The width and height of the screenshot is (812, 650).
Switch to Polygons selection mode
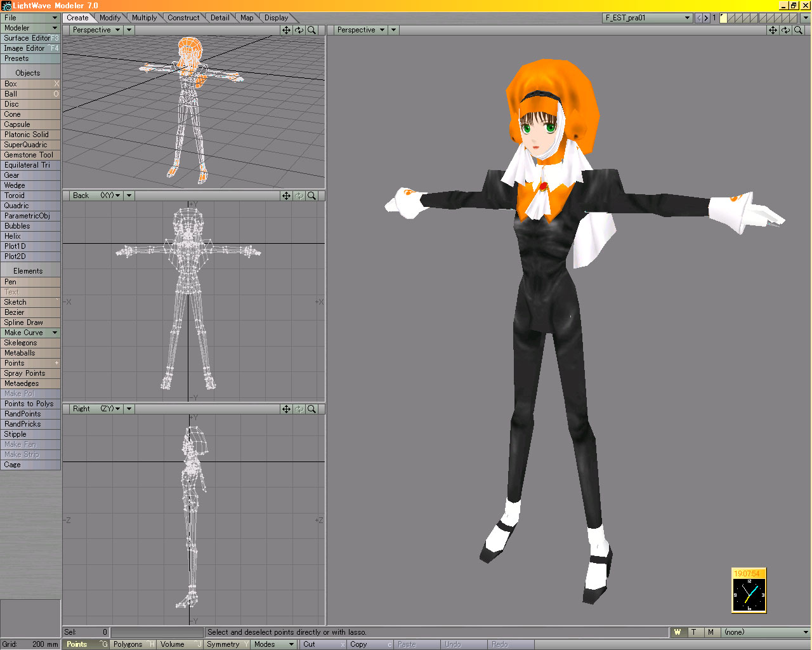pyautogui.click(x=128, y=644)
